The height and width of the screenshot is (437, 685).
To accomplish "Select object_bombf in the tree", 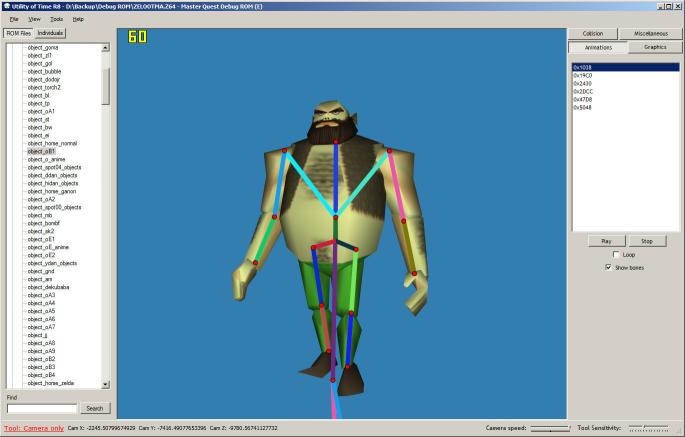I will [x=43, y=223].
